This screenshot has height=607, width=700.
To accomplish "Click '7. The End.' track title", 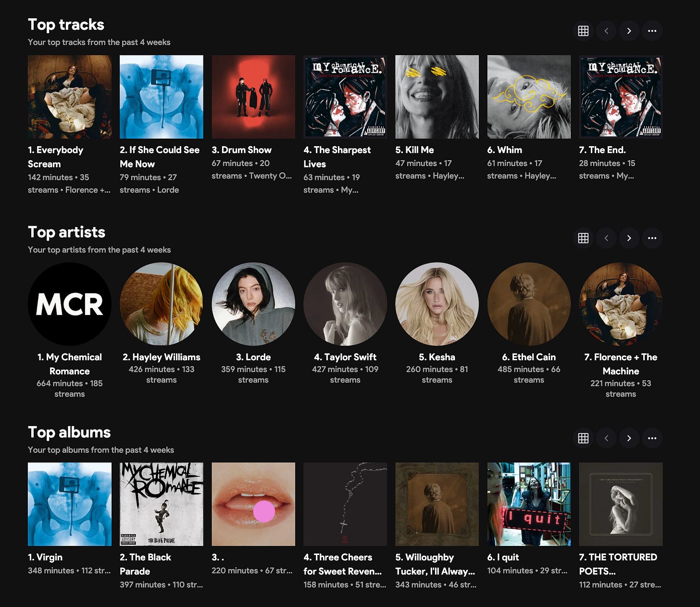I will click(602, 150).
